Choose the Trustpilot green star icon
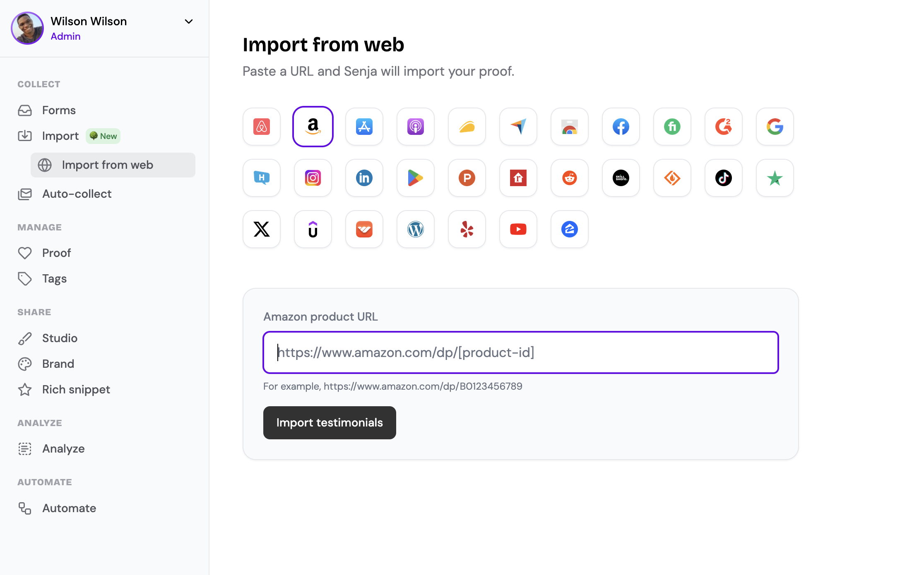This screenshot has height=575, width=924. click(775, 178)
